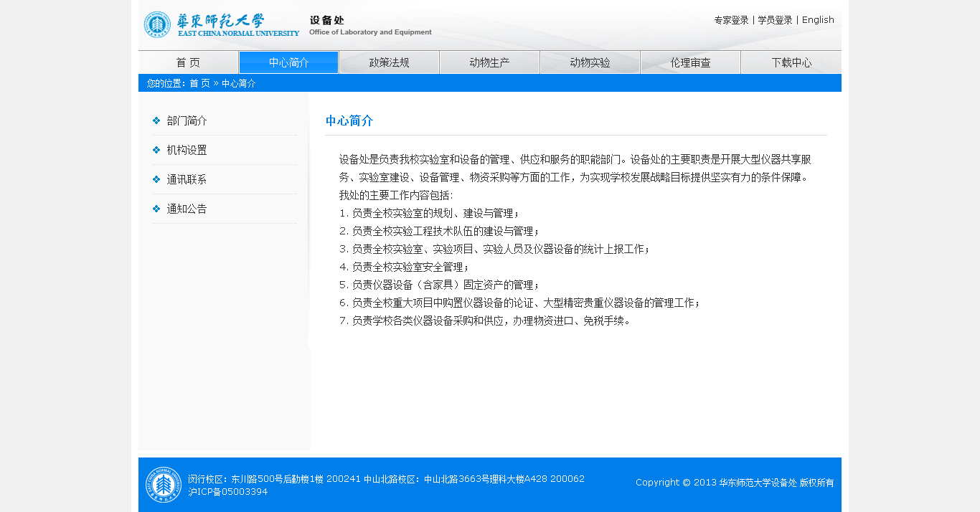Open the 伦理审查 navigation tab
This screenshot has width=980, height=512.
(x=690, y=62)
